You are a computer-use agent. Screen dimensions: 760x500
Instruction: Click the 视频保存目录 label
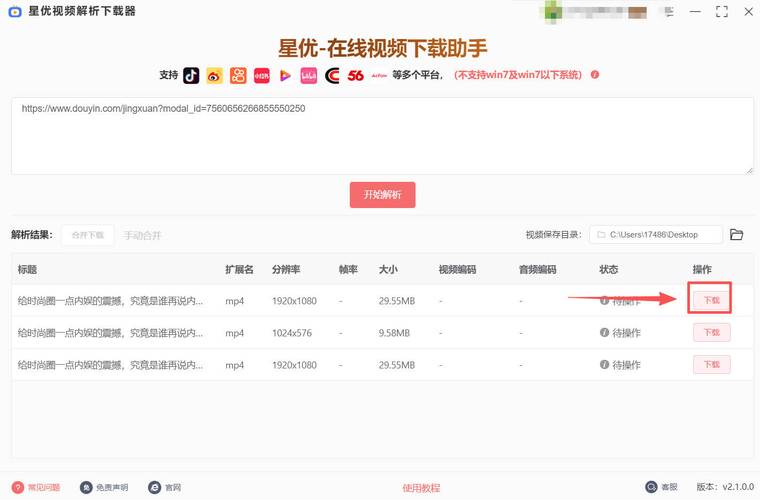554,234
